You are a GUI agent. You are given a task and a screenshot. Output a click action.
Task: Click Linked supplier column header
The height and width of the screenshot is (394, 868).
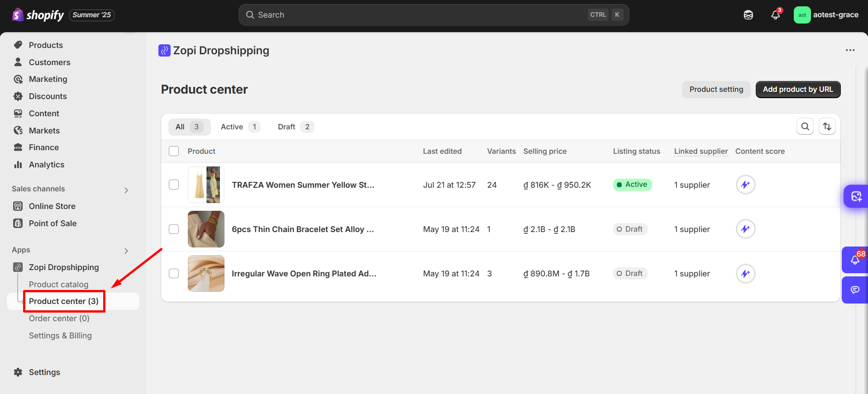(701, 151)
